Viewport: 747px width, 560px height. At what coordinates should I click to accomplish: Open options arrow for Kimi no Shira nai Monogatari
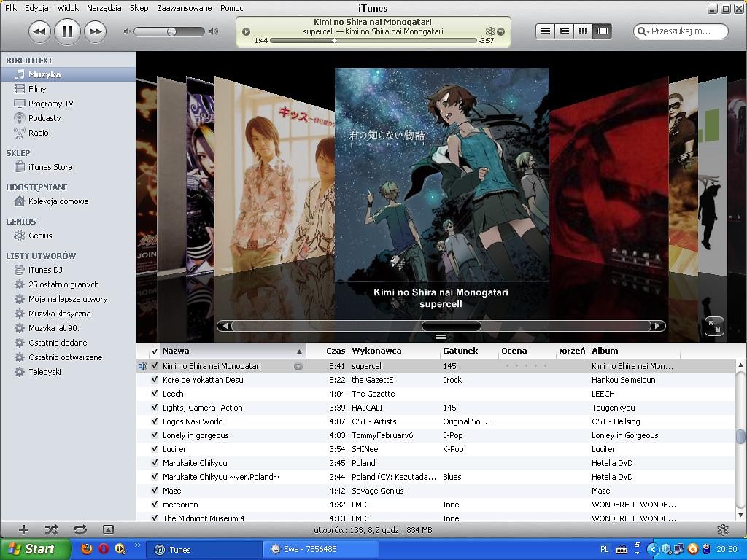coord(298,366)
